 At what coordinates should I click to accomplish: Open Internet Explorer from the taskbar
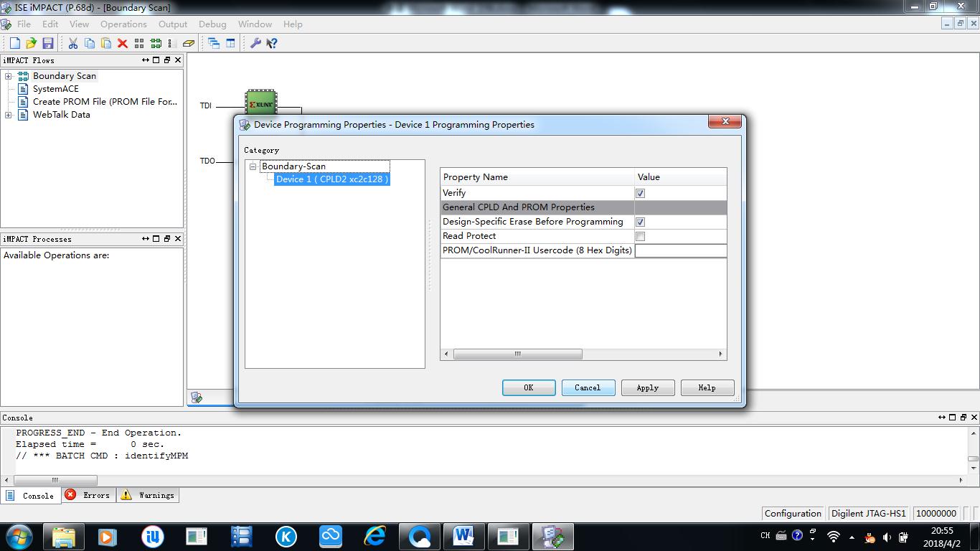pos(374,536)
